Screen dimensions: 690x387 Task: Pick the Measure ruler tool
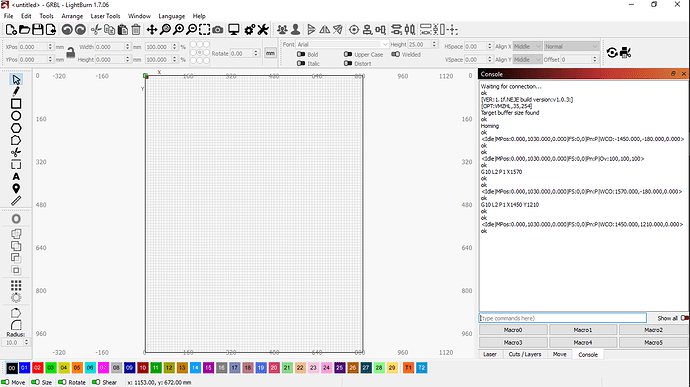(x=16, y=201)
